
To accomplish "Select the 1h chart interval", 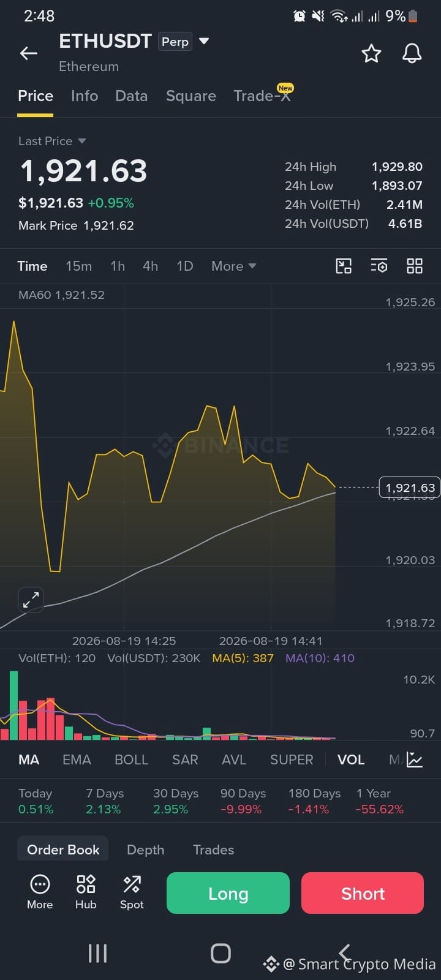I will point(118,266).
